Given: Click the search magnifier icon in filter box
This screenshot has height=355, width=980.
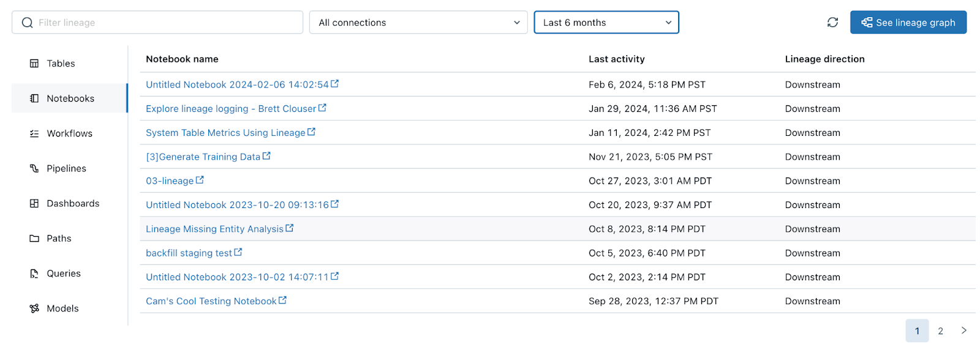Looking at the screenshot, I should pos(27,23).
